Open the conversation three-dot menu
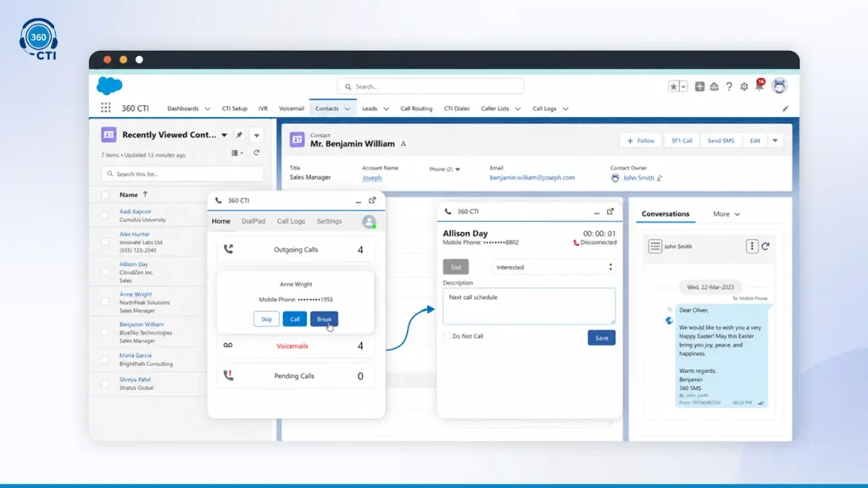Image resolution: width=868 pixels, height=488 pixels. [x=752, y=247]
